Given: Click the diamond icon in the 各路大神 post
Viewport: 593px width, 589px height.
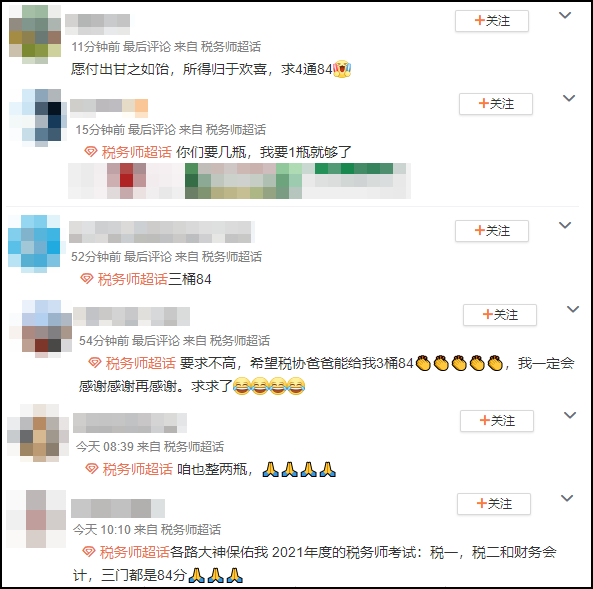Looking at the screenshot, I should point(89,552).
